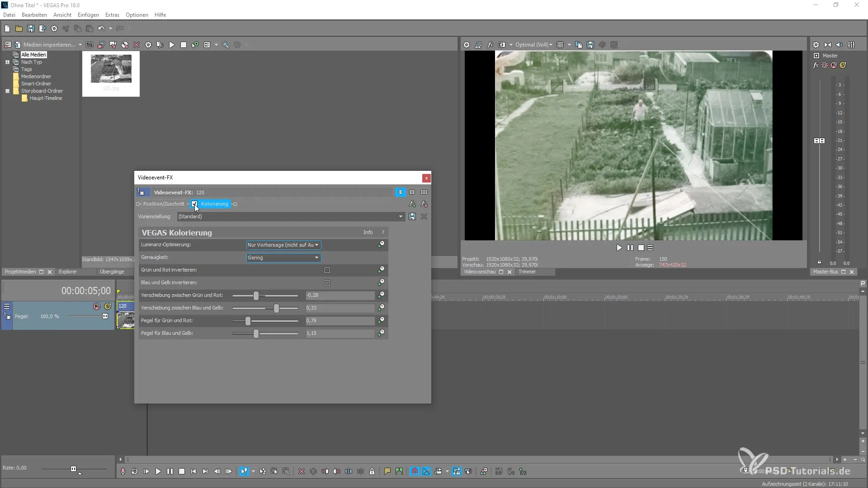Viewport: 868px width, 488px height.
Task: Open the undo history dropdown arrow
Action: pyautogui.click(x=110, y=28)
